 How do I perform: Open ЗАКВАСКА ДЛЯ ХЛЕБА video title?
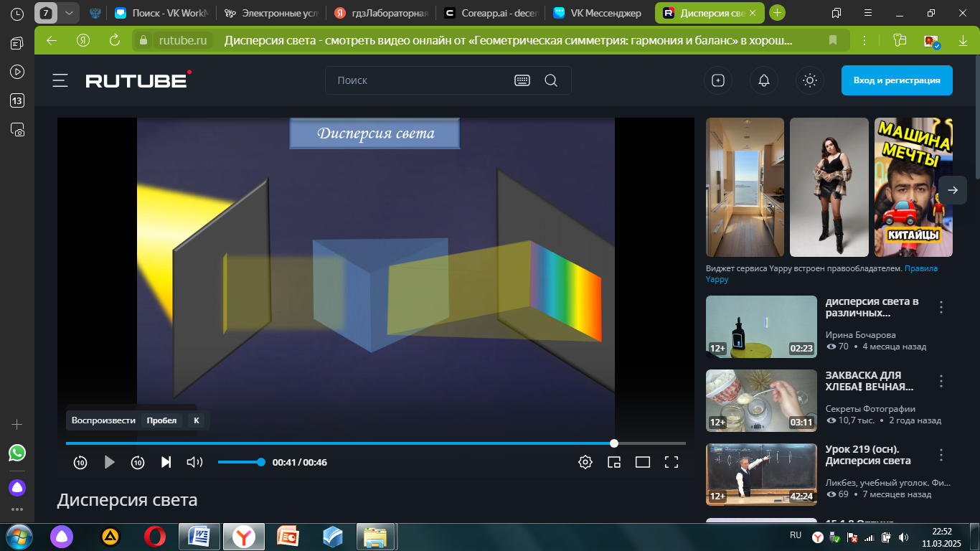click(x=870, y=381)
